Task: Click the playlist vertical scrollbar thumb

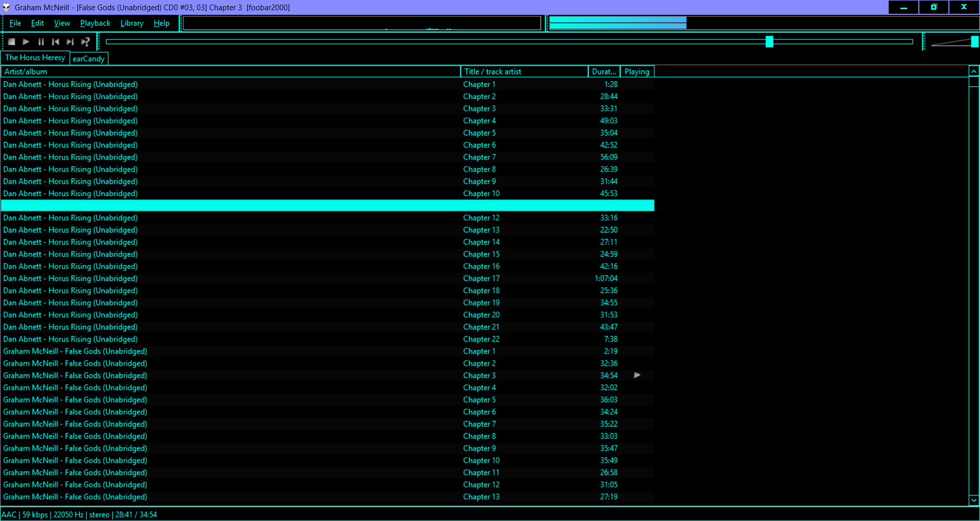Action: click(x=974, y=82)
